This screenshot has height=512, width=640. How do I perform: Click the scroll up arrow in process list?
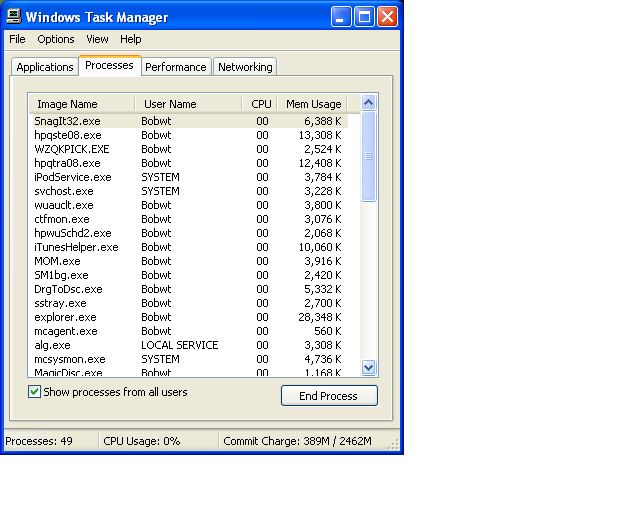[369, 103]
